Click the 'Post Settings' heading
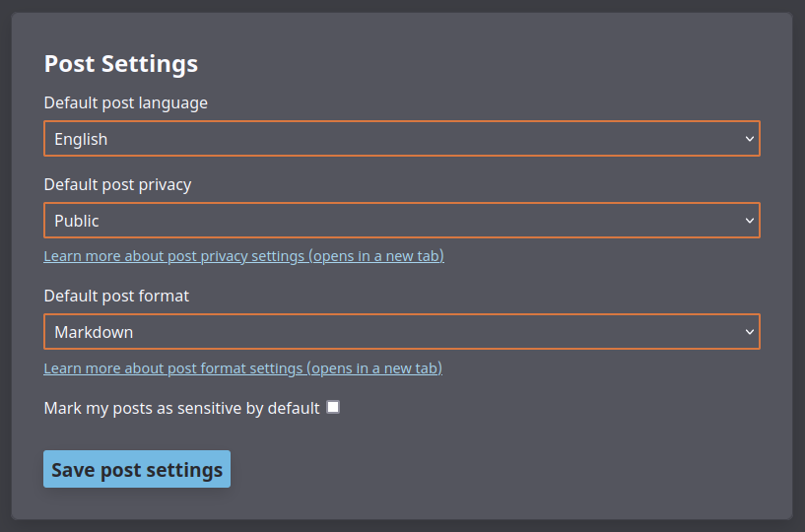 120,64
